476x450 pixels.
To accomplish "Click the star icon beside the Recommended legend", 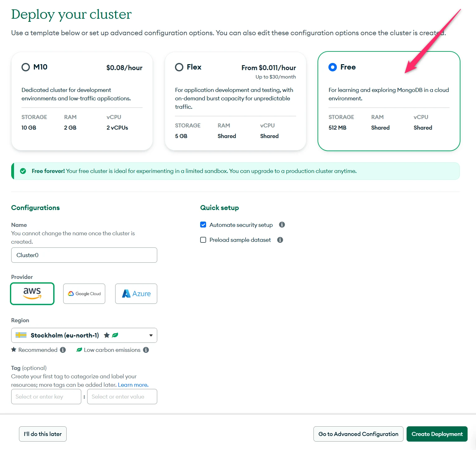I will tap(14, 350).
